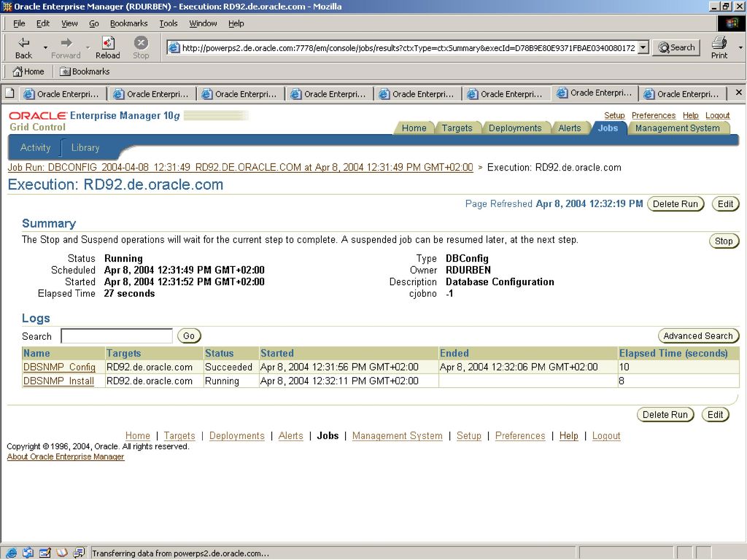The height and width of the screenshot is (560, 747).
Task: Click the new blank tab icon
Action: [9, 93]
